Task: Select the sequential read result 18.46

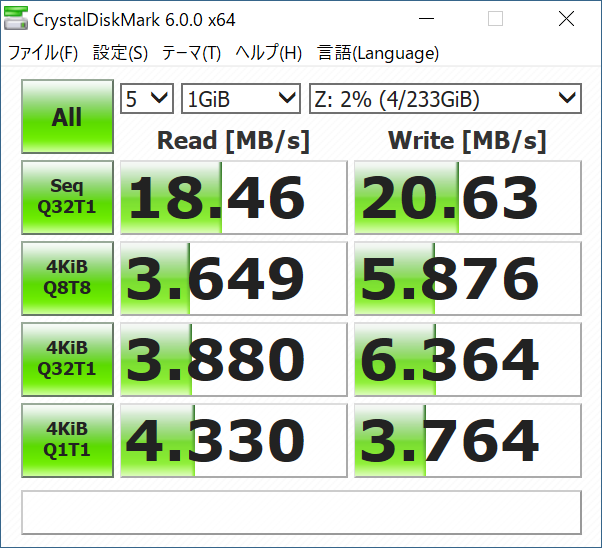Action: 232,198
